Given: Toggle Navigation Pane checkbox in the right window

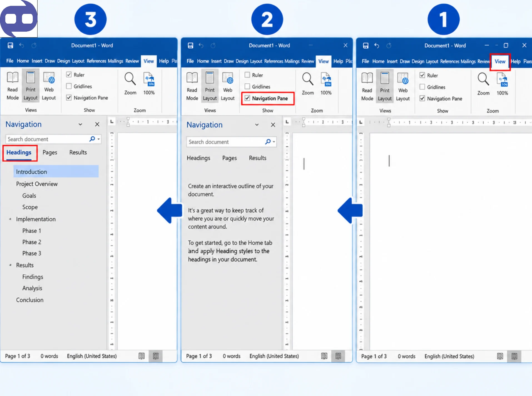Looking at the screenshot, I should 422,98.
